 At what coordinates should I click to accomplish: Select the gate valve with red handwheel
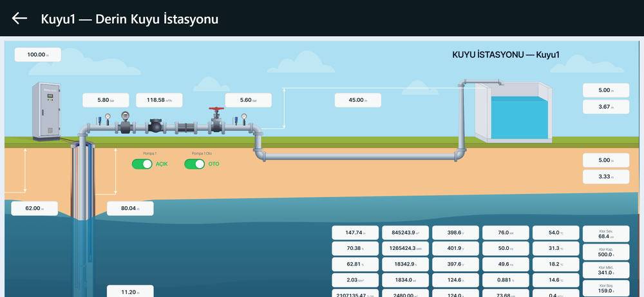[216, 120]
